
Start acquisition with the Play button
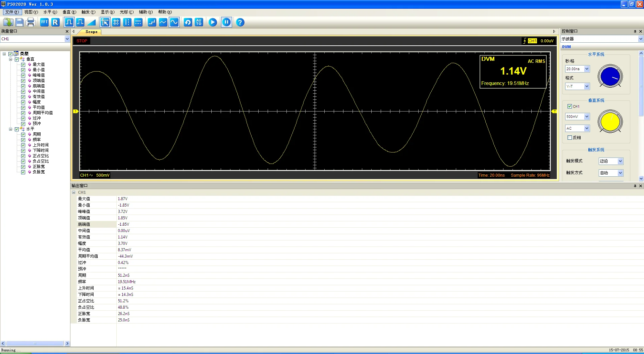213,22
